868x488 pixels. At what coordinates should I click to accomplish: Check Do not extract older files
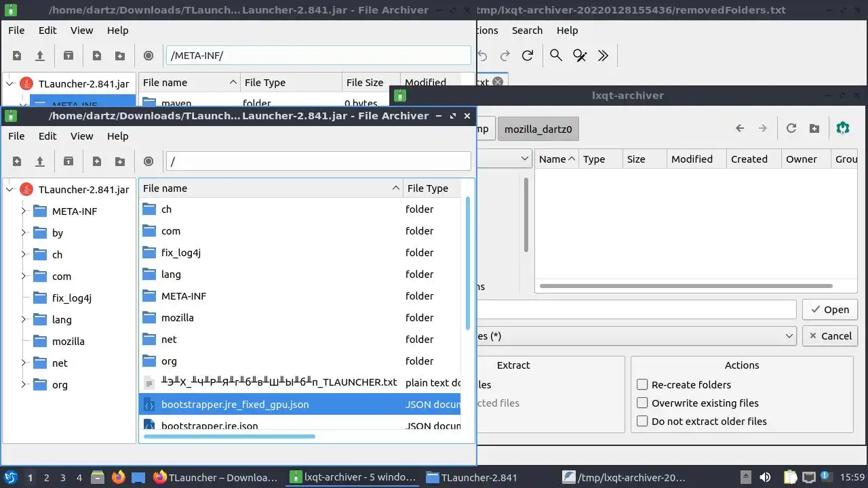point(642,421)
